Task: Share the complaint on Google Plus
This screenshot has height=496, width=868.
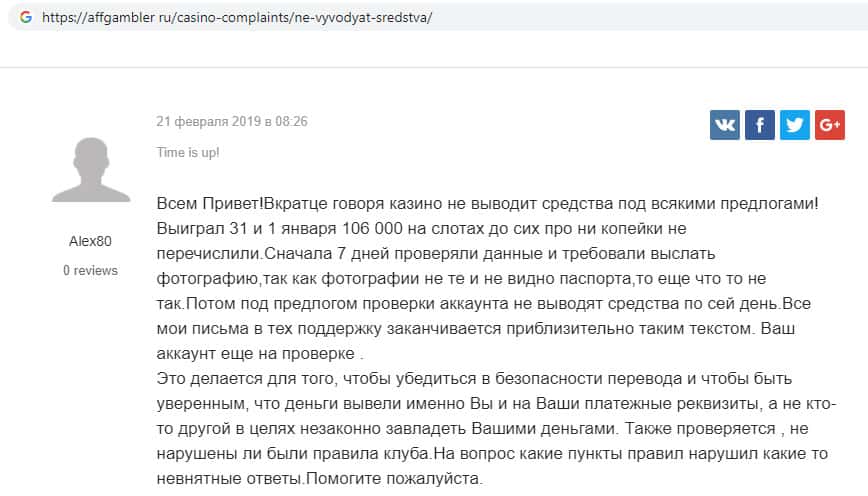Action: [x=830, y=125]
